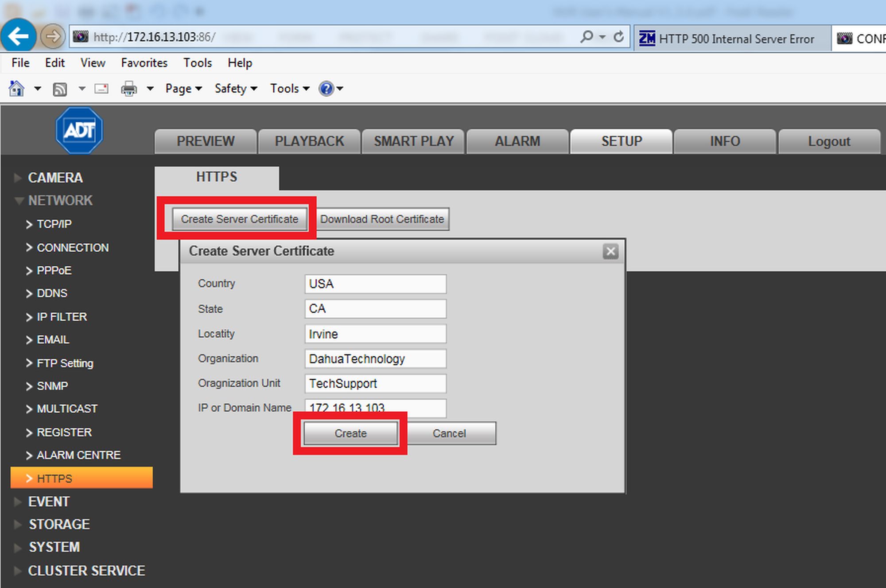Click the browser Back arrow button

[18, 35]
